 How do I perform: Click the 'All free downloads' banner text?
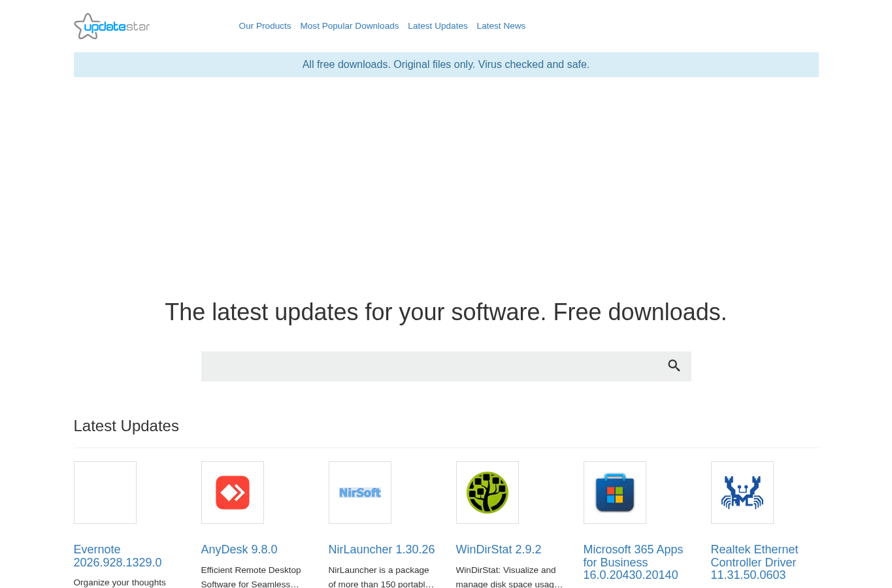[x=446, y=65]
